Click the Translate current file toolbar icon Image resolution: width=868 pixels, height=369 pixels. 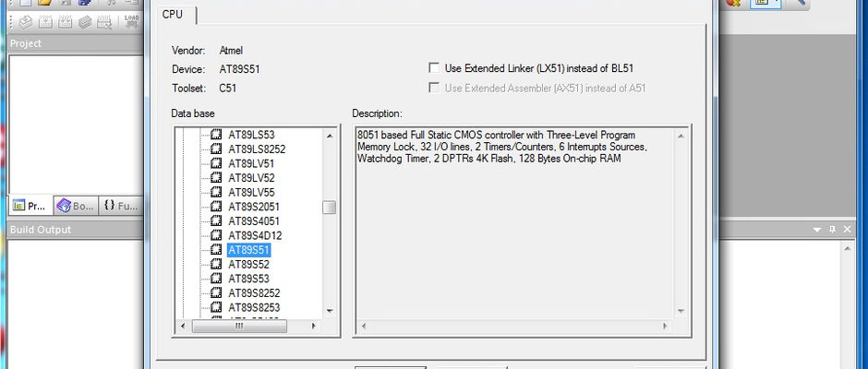click(26, 22)
